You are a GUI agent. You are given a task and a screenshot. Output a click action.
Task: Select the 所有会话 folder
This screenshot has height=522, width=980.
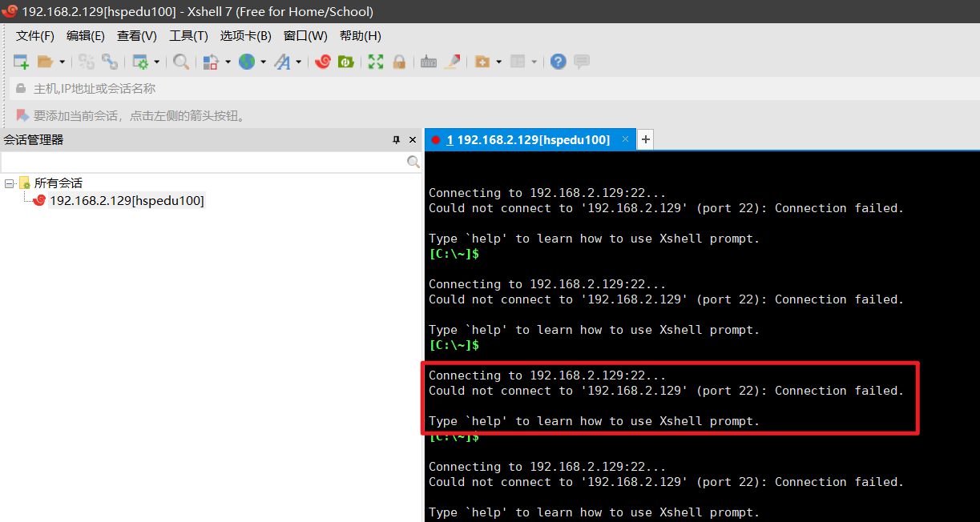click(x=58, y=183)
